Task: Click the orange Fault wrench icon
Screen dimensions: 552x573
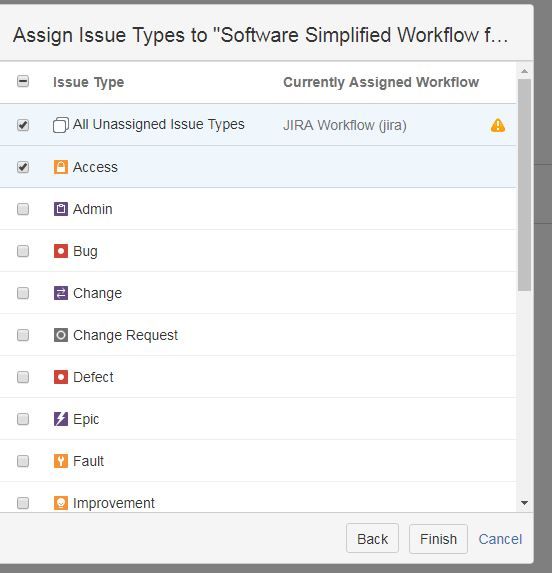Action: pyautogui.click(x=61, y=461)
